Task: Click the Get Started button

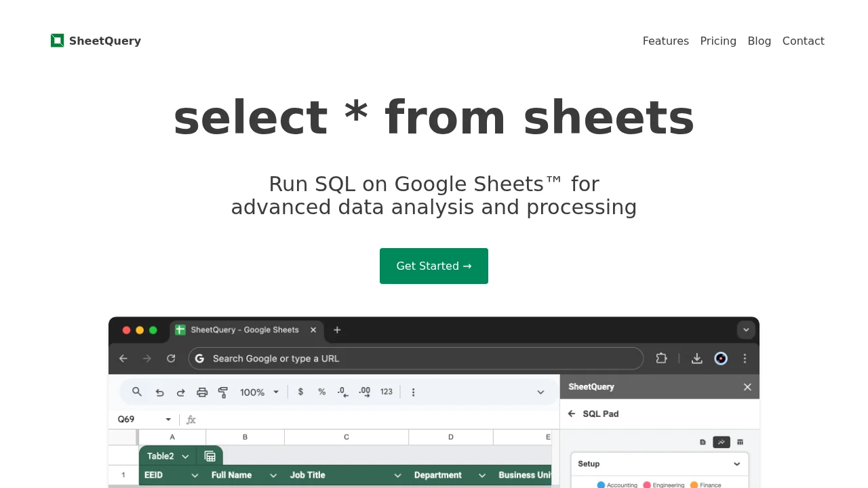Action: click(x=433, y=266)
